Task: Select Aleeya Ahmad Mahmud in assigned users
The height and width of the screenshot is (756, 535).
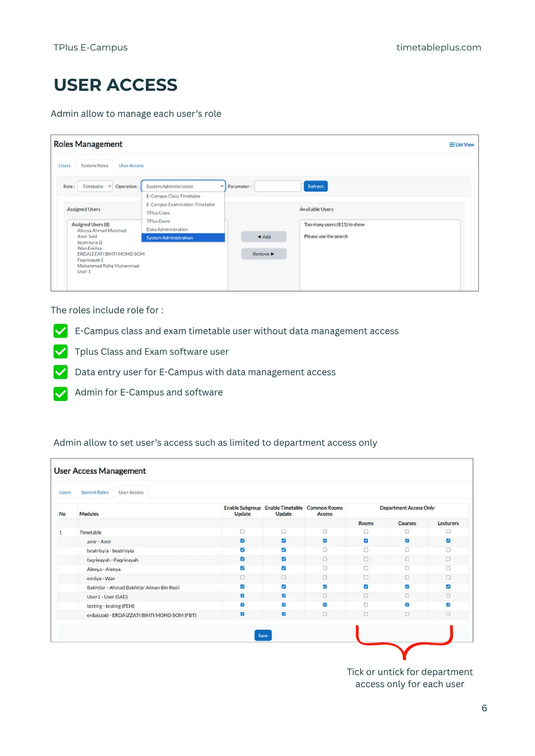Action: 102,231
